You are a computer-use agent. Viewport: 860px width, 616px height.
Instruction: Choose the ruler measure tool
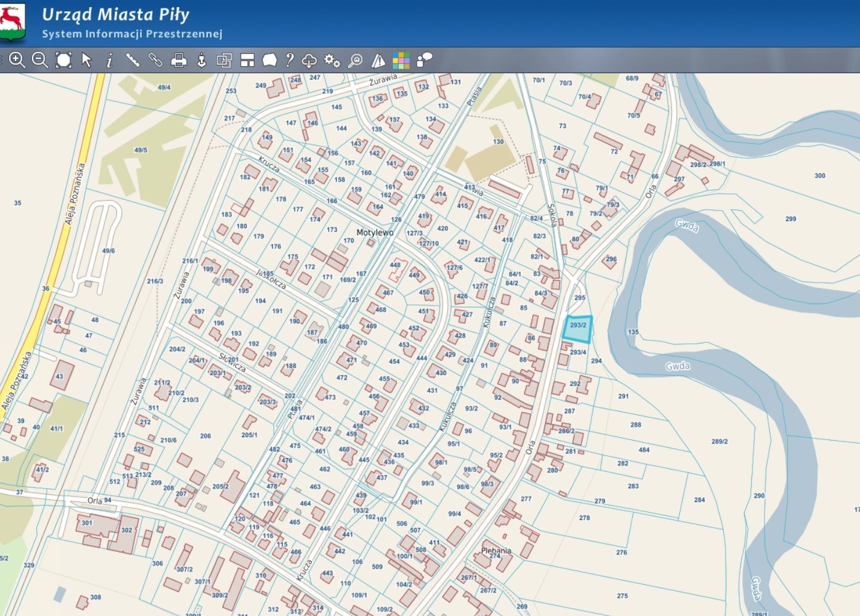pos(132,60)
